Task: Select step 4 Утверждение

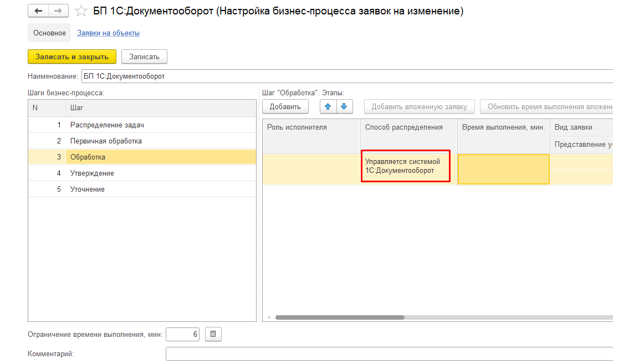Action: coord(142,173)
